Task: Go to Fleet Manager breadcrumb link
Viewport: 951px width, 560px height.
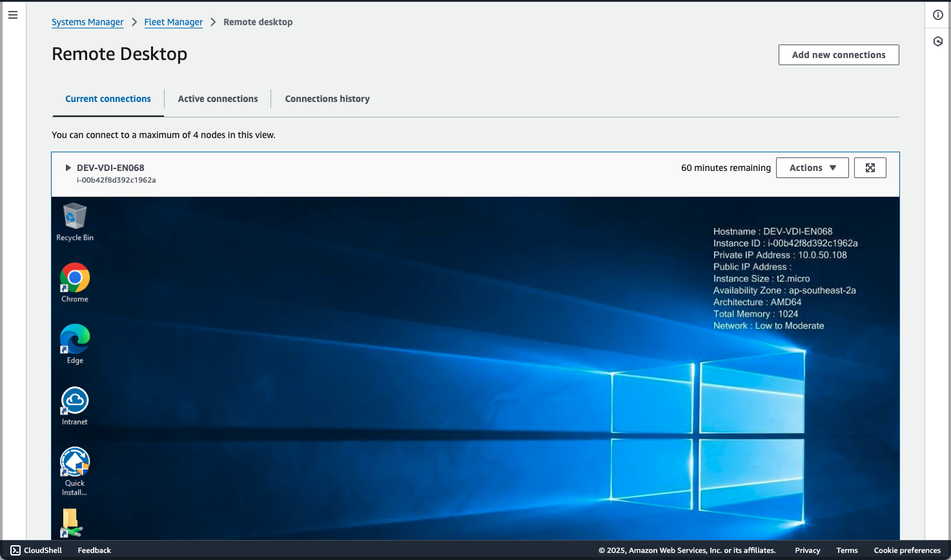Action: [173, 22]
